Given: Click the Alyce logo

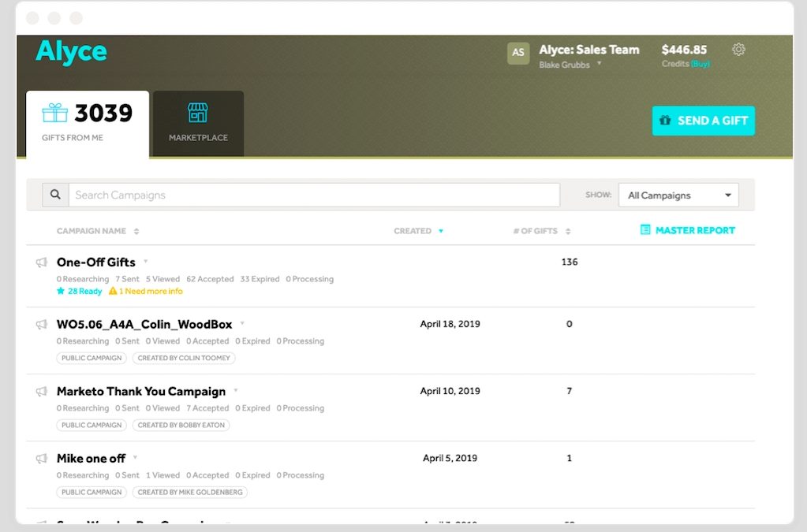Looking at the screenshot, I should coord(71,53).
